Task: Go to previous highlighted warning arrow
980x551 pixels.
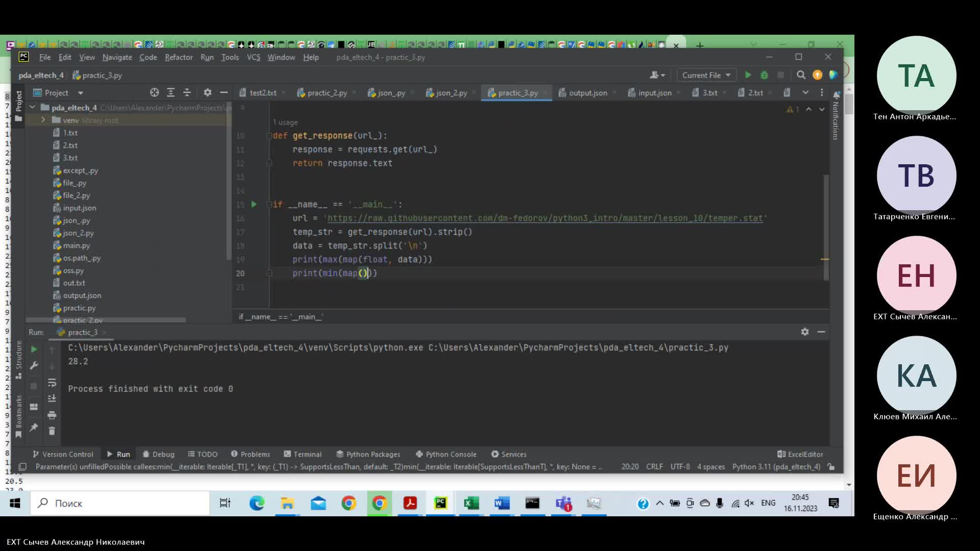Action: tap(808, 109)
